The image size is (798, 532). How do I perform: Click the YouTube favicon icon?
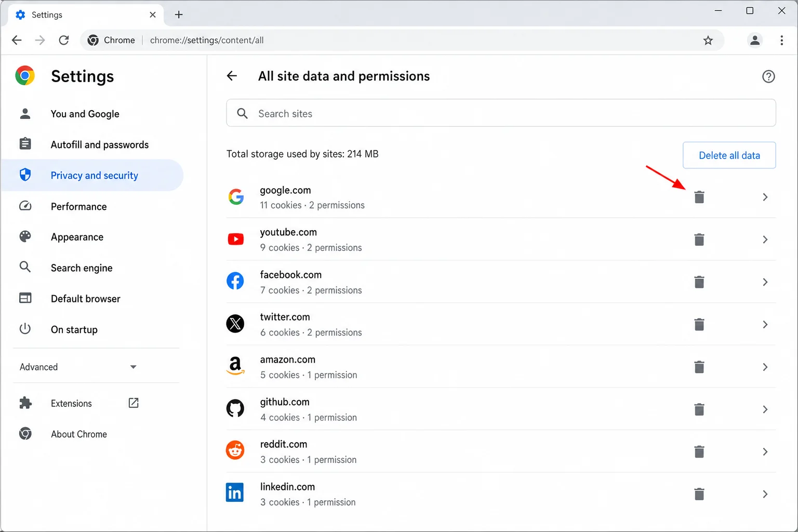pos(236,239)
